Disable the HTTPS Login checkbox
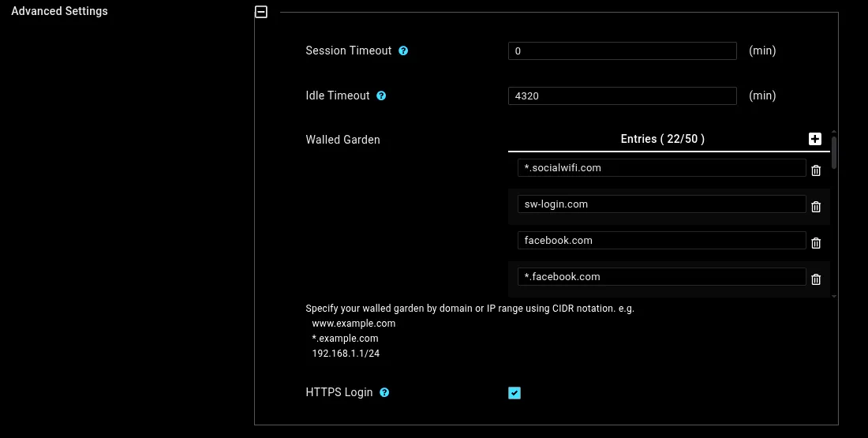The width and height of the screenshot is (868, 438). 514,393
